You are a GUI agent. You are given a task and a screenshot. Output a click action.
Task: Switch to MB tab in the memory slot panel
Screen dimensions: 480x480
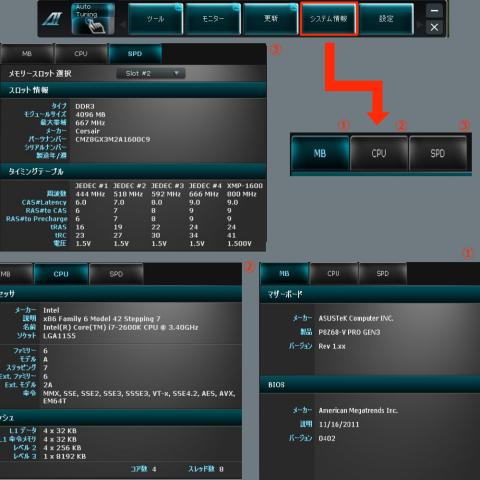pyautogui.click(x=27, y=54)
